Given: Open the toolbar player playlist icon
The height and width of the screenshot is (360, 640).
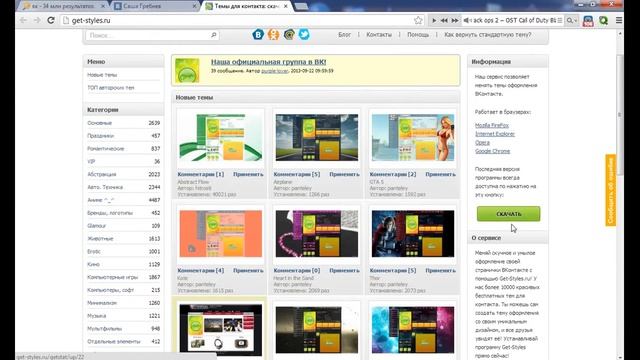Looking at the screenshot, I should (560, 20).
